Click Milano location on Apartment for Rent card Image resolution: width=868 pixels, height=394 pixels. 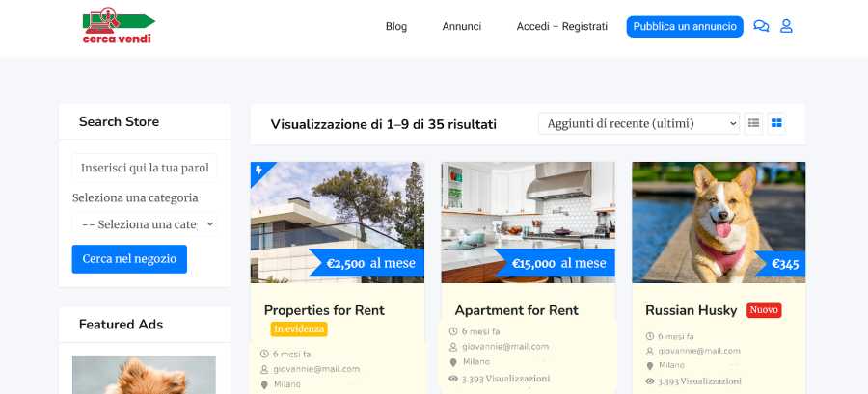tap(476, 362)
